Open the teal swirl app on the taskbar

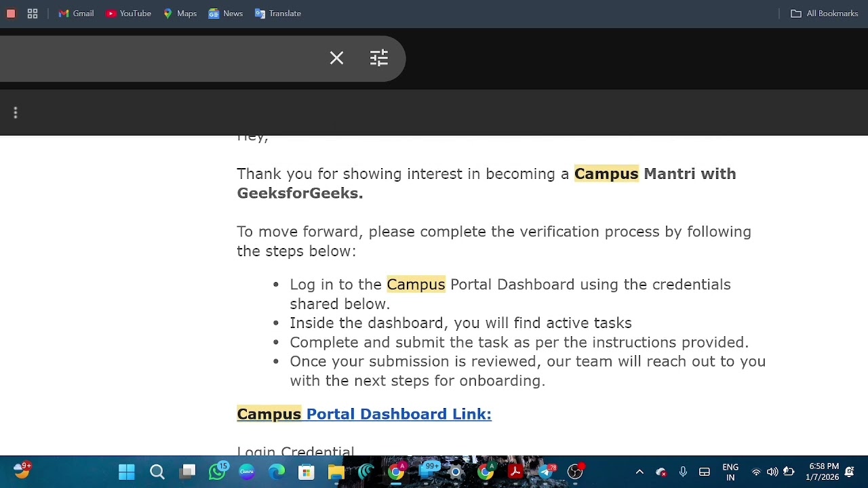(366, 472)
